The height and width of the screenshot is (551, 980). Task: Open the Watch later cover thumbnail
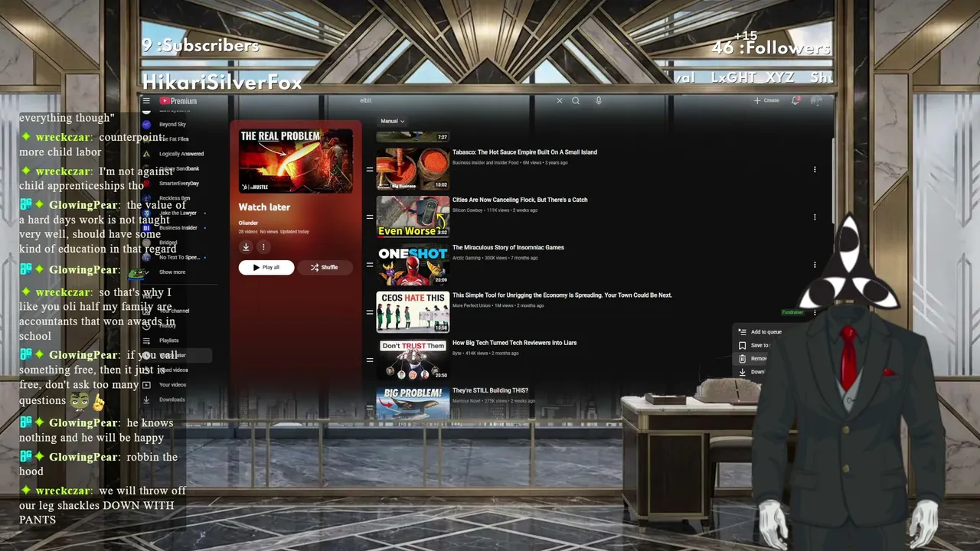coord(296,161)
